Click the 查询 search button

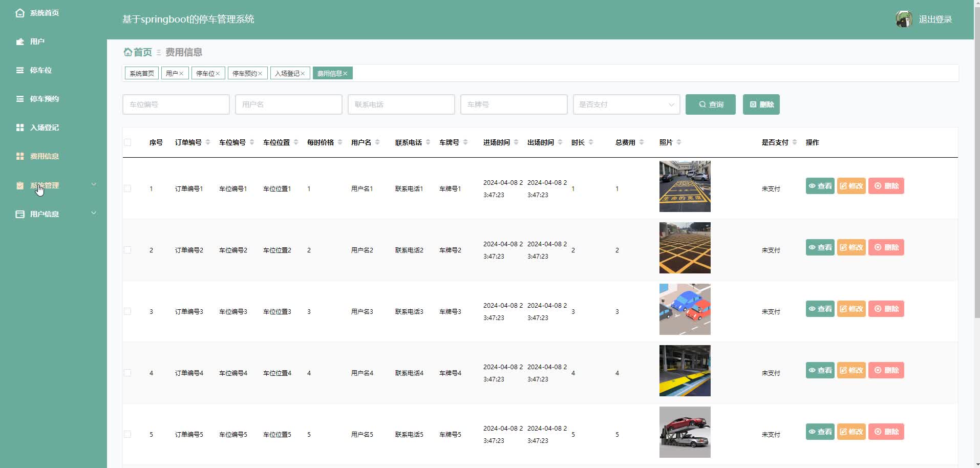point(711,104)
